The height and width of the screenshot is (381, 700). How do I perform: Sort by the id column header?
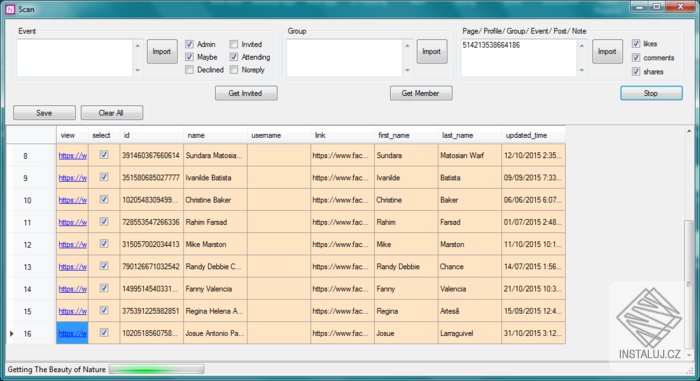coord(151,135)
